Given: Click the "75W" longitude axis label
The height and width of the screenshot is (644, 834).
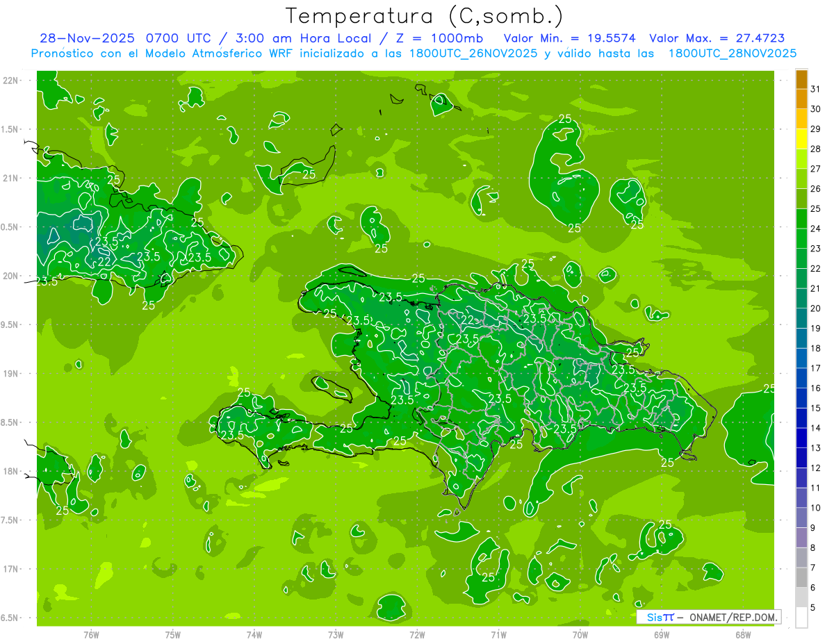Looking at the screenshot, I should coord(173,634).
